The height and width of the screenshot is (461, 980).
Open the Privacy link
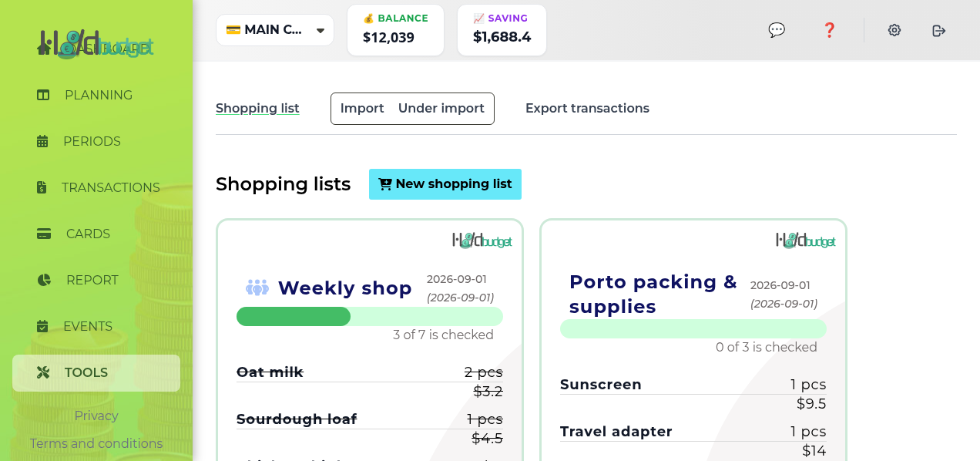[x=96, y=416]
